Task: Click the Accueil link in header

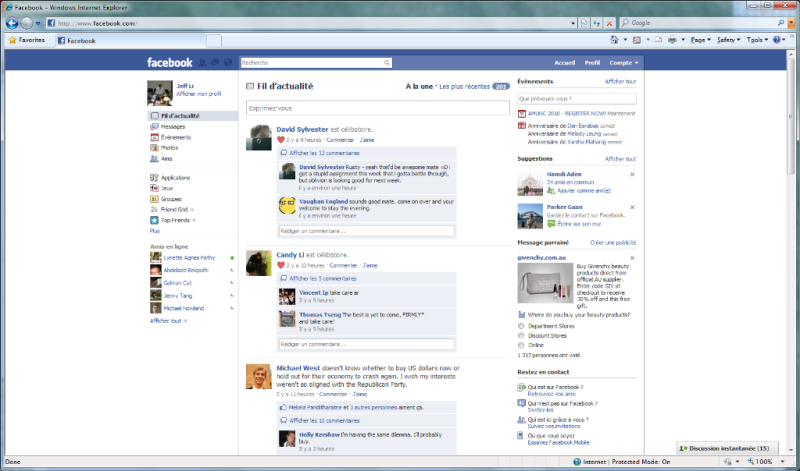Action: pyautogui.click(x=564, y=62)
